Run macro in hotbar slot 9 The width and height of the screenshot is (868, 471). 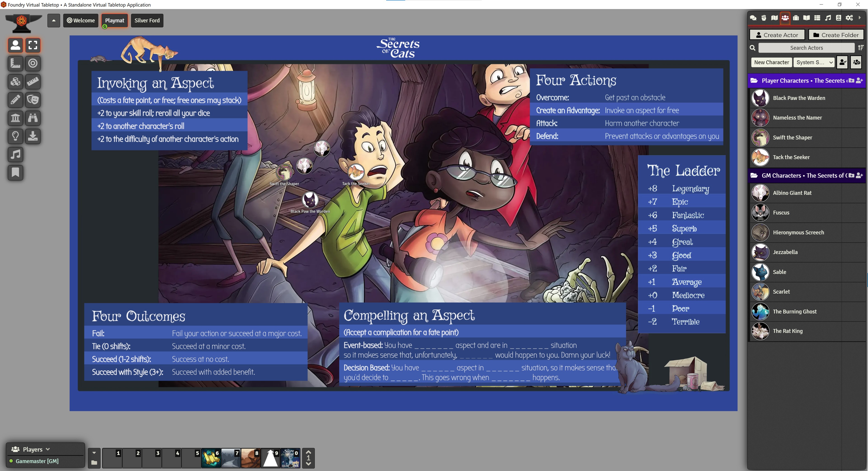click(x=270, y=458)
